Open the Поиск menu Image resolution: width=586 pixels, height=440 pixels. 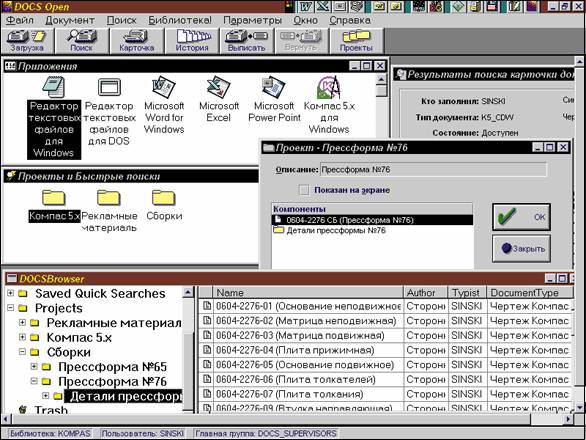click(121, 20)
